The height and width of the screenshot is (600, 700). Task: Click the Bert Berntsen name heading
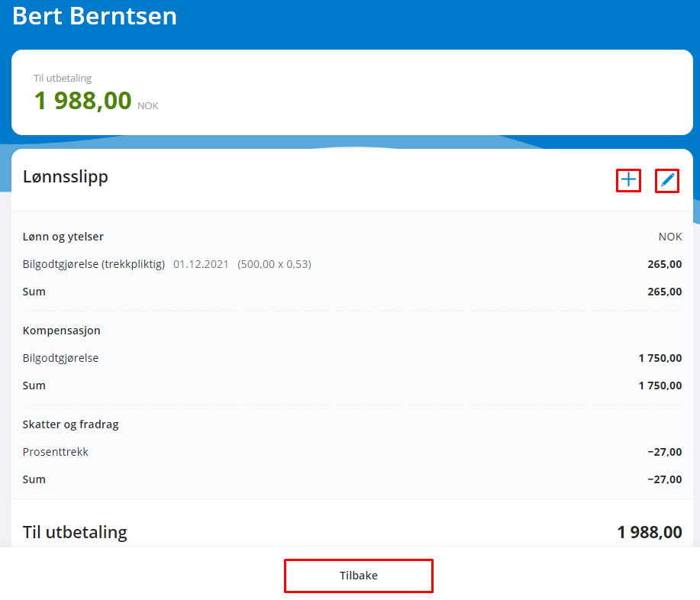click(95, 17)
